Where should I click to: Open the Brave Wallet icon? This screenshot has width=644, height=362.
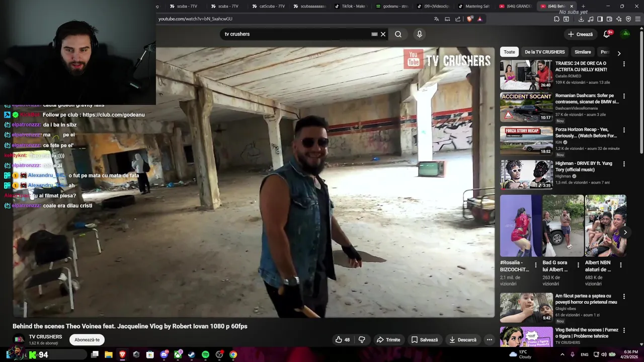(x=609, y=19)
